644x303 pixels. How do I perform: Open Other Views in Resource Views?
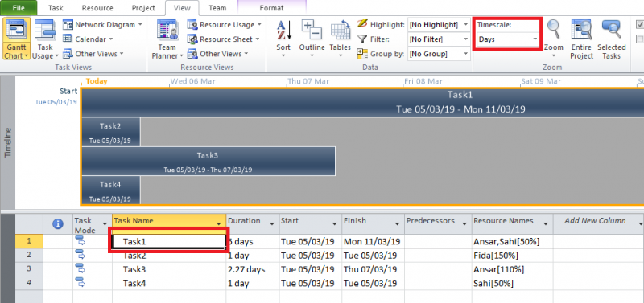click(x=217, y=54)
